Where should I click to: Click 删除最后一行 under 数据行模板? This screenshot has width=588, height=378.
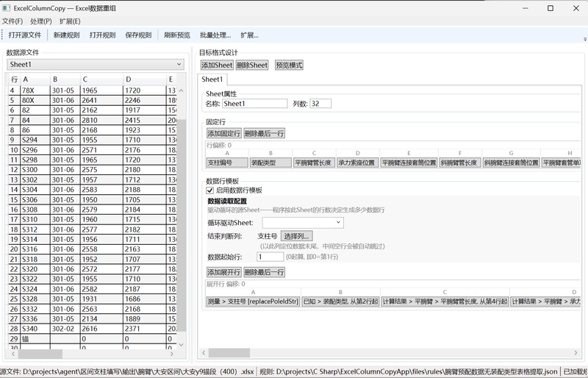tap(265, 272)
